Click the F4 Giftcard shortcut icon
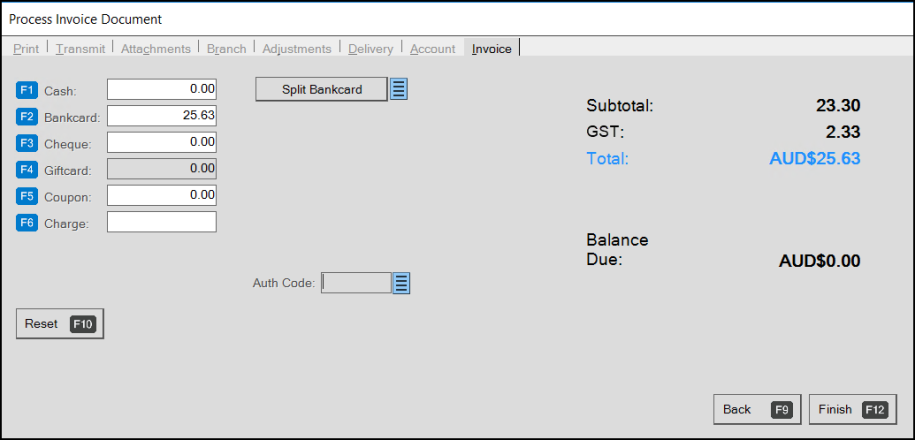Screen dimensions: 915x440 click(x=27, y=170)
